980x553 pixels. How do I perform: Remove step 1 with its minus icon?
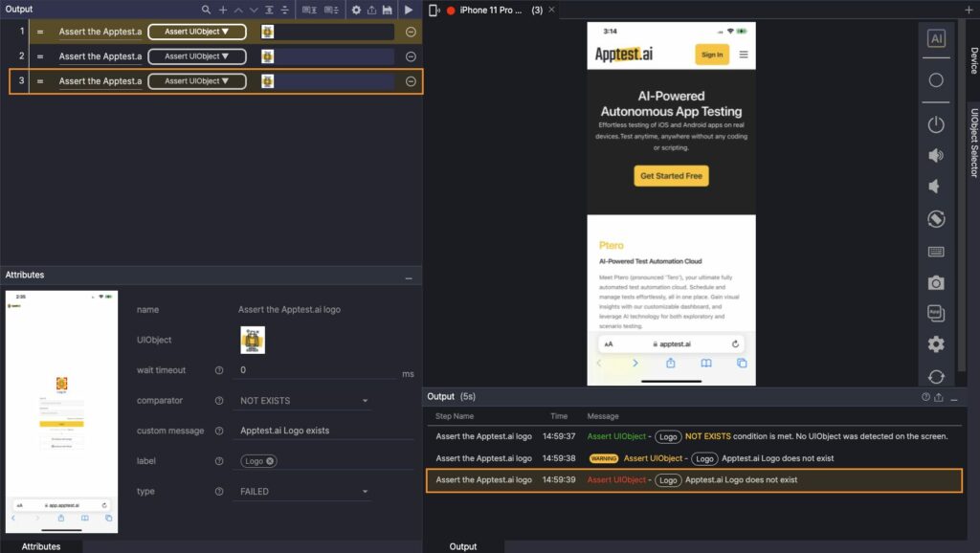pos(411,32)
